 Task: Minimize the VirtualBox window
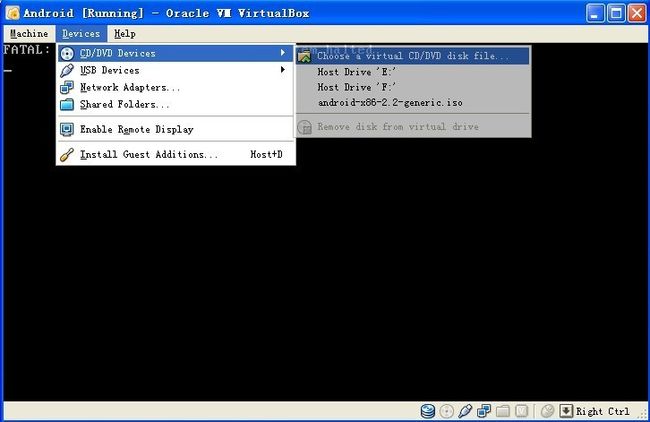pos(595,13)
